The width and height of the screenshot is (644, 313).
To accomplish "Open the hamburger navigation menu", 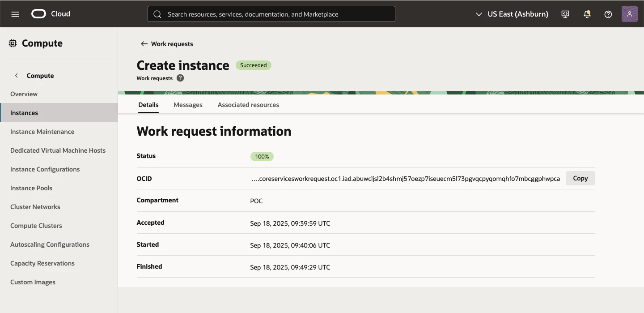I will [x=15, y=14].
